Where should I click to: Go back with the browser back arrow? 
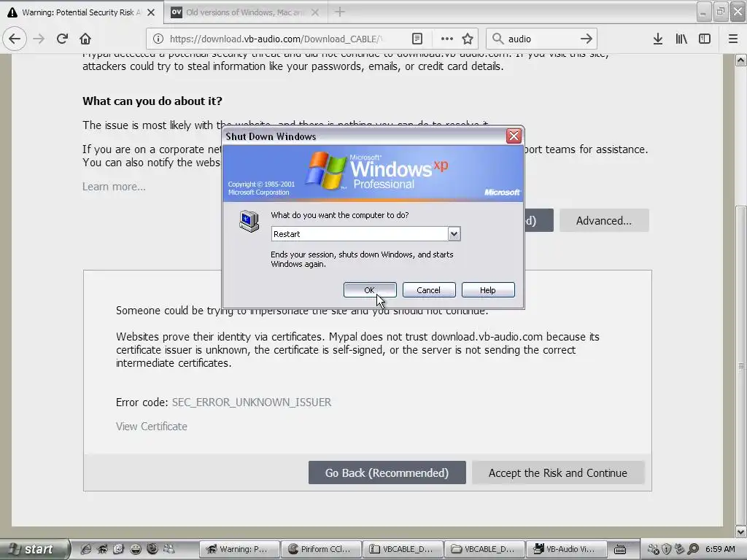pos(15,39)
